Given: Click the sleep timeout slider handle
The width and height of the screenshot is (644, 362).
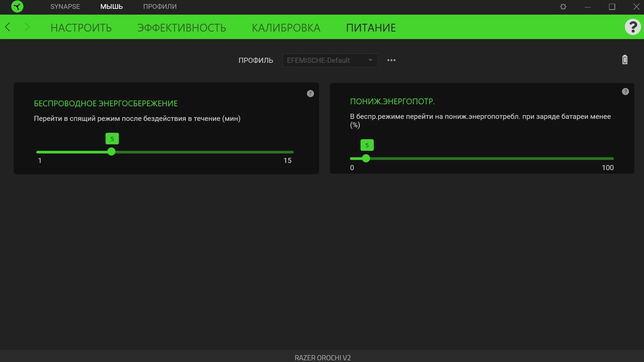Looking at the screenshot, I should pos(111,152).
